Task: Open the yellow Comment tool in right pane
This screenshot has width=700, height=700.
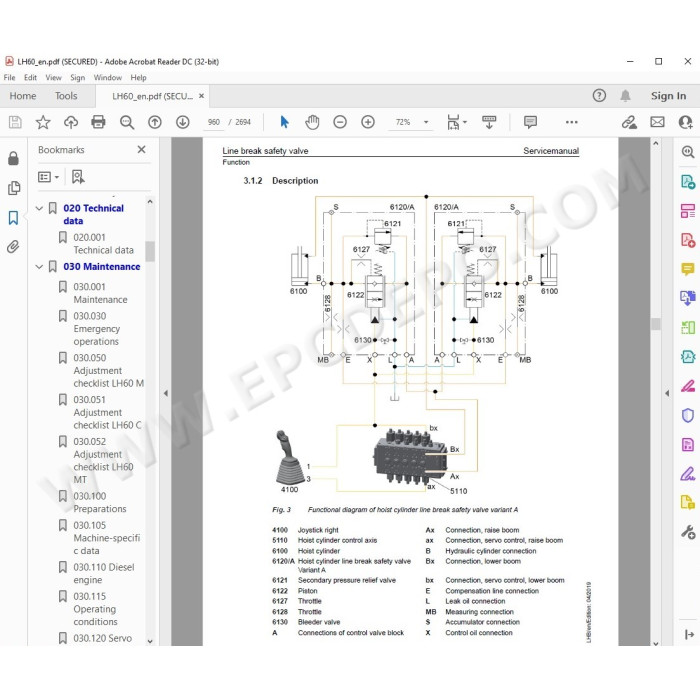Action: pyautogui.click(x=688, y=269)
